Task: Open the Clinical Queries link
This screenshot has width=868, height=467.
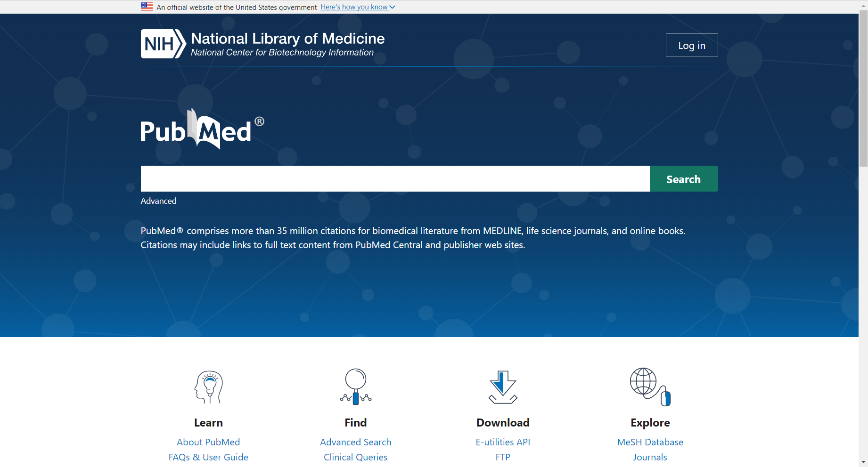Action: [356, 457]
